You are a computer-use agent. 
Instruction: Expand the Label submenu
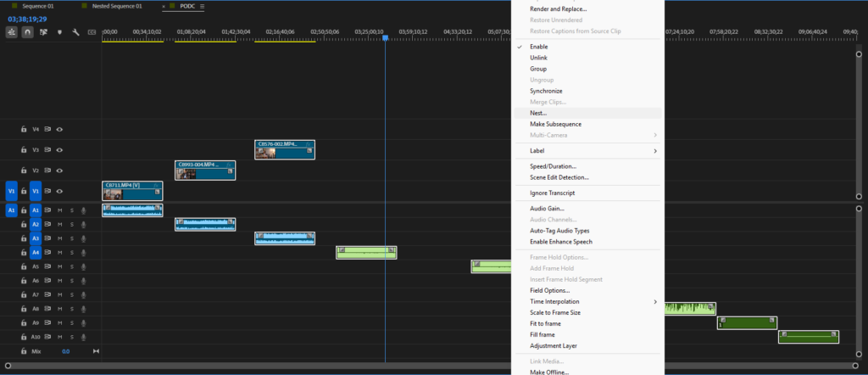655,151
